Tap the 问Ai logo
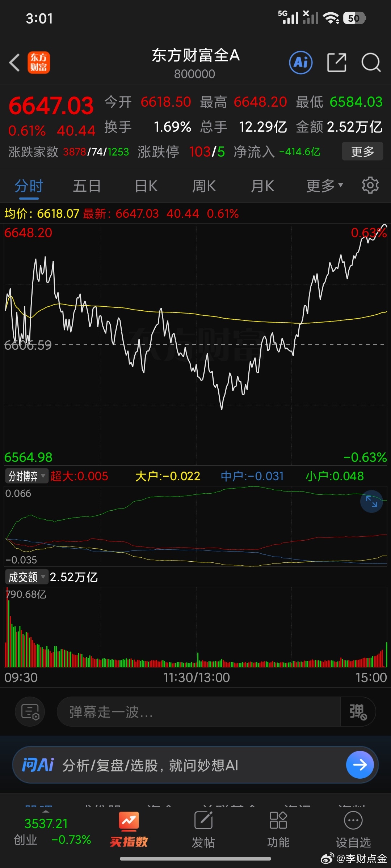Screen dimensions: 391x868 (38, 765)
